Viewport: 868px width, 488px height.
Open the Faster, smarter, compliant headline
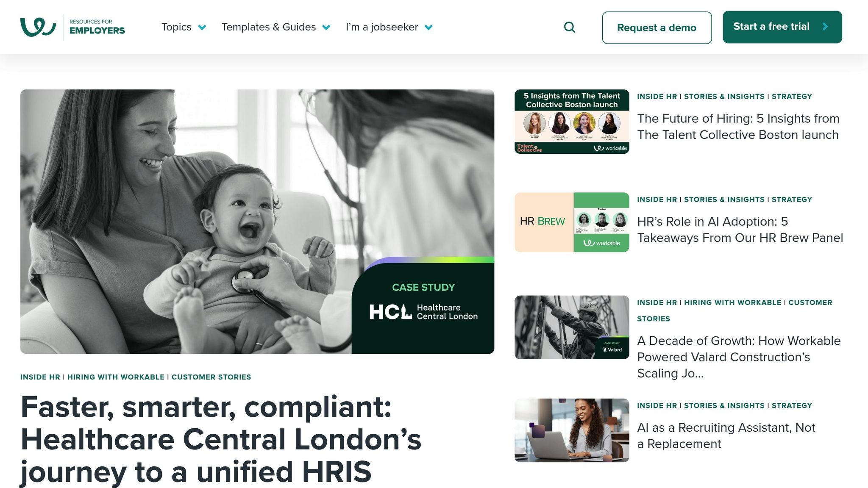(221, 439)
